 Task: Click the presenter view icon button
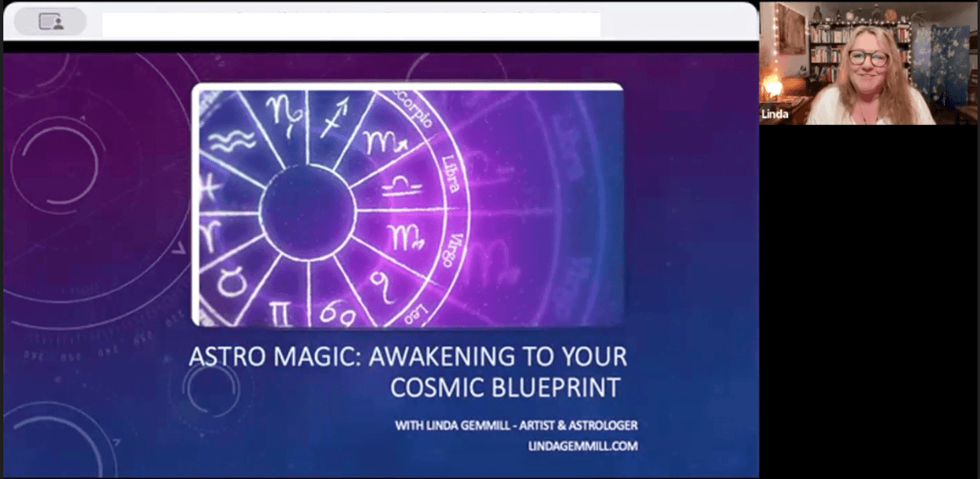[51, 21]
